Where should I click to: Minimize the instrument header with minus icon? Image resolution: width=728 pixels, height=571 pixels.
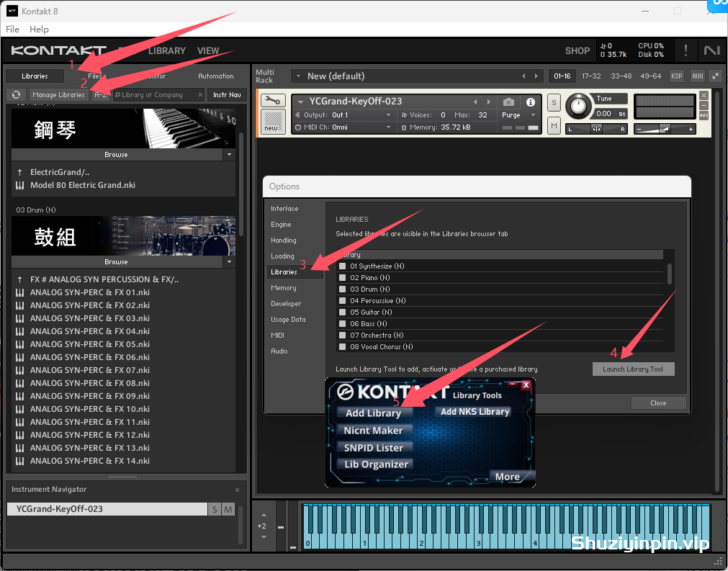704,105
